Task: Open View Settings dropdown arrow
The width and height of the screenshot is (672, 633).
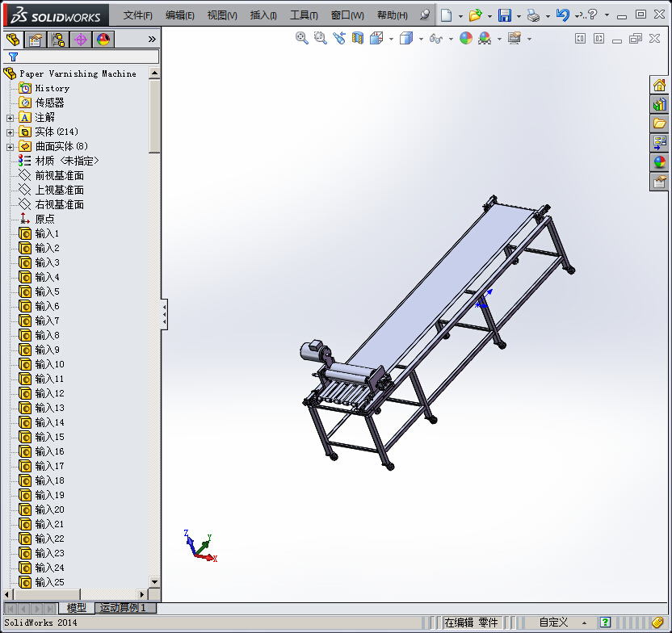Action: coord(529,39)
